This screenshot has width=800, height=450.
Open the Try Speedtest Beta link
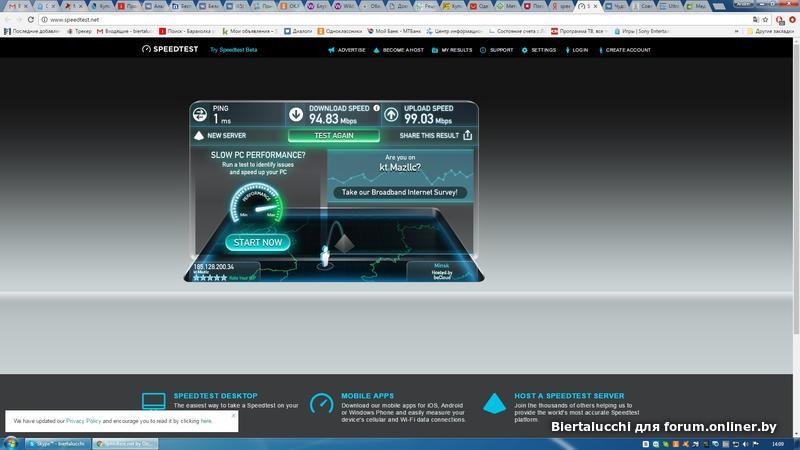[x=234, y=50]
